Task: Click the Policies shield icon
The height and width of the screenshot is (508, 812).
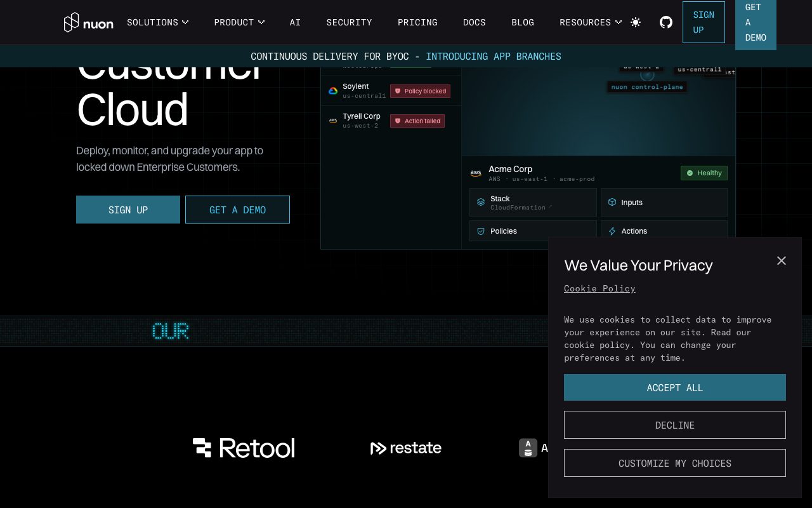Action: click(481, 231)
